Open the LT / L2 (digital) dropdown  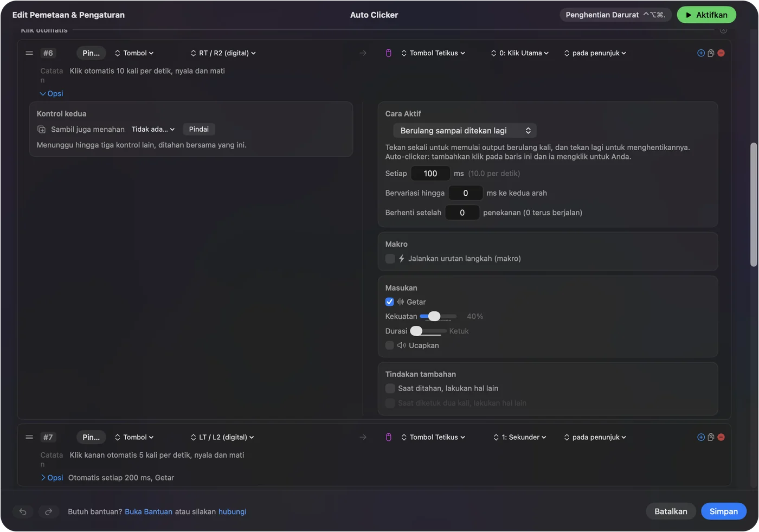pos(222,437)
